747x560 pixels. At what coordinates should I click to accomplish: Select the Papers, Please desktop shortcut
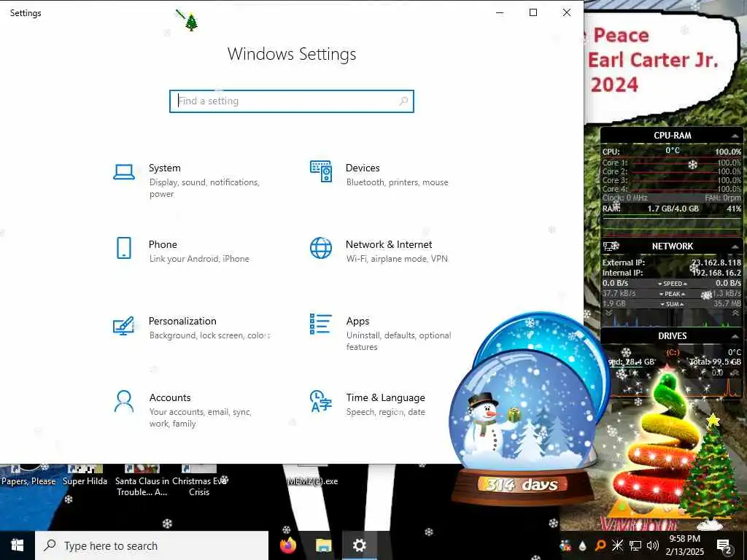coord(28,475)
